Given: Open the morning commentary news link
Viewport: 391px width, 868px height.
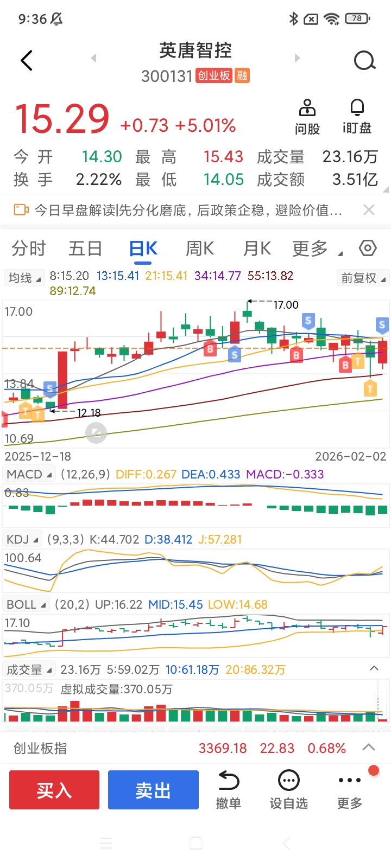Looking at the screenshot, I should 188,210.
